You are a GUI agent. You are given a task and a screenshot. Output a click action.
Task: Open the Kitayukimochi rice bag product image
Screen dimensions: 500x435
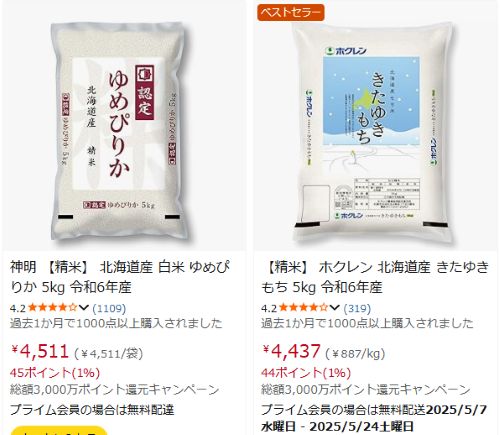(373, 132)
